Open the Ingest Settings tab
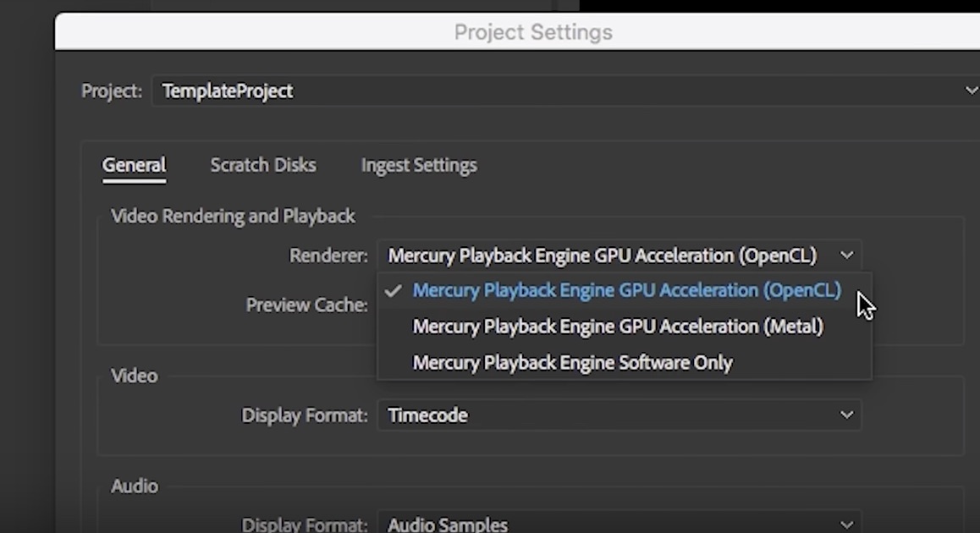 (419, 165)
